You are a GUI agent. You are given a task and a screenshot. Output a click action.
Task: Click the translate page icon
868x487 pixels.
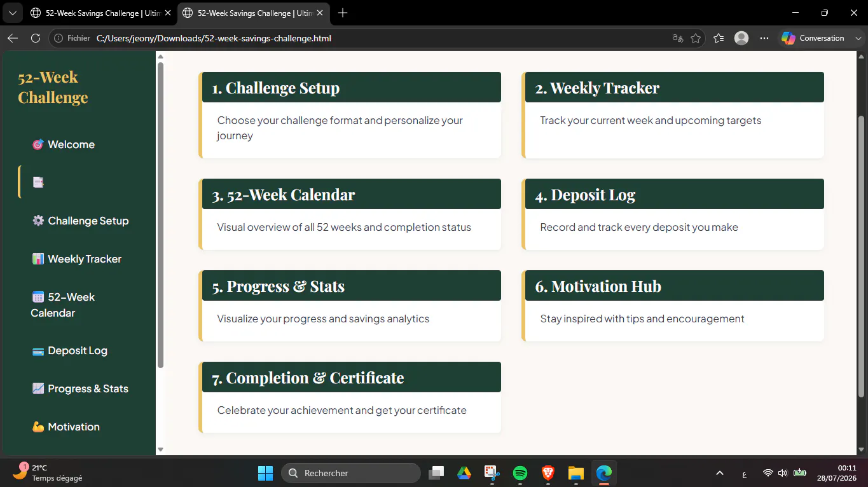(x=678, y=38)
